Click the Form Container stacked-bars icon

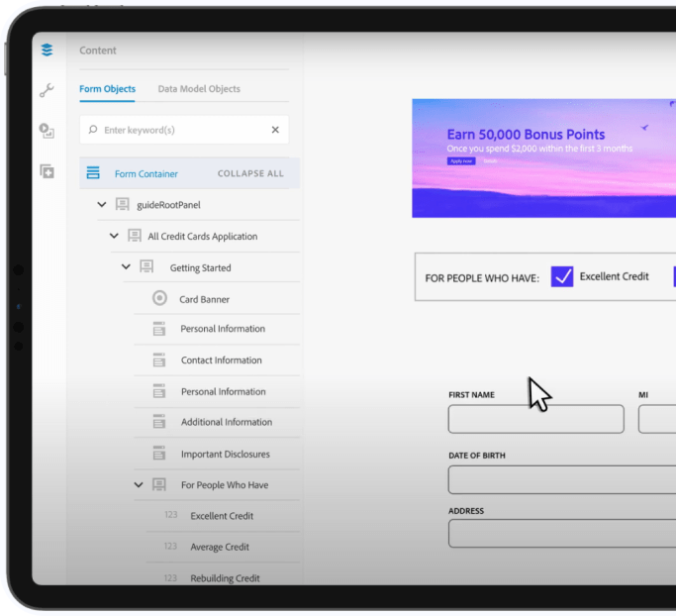pos(93,172)
